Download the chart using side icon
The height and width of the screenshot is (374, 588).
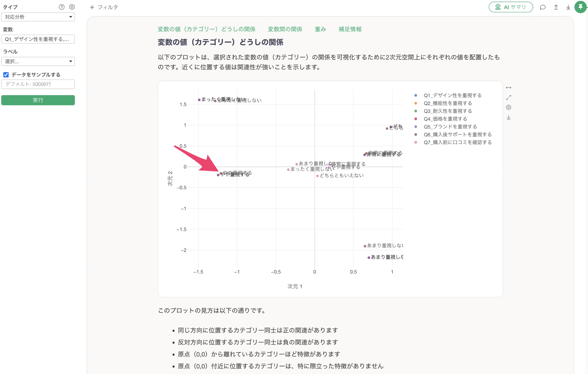tap(508, 118)
